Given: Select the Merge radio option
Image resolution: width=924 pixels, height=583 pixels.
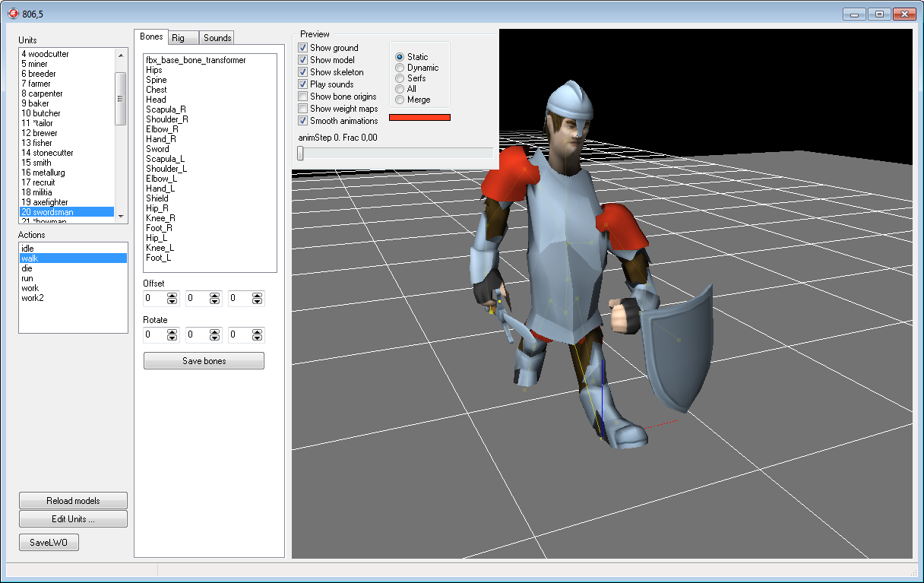Looking at the screenshot, I should click(400, 100).
